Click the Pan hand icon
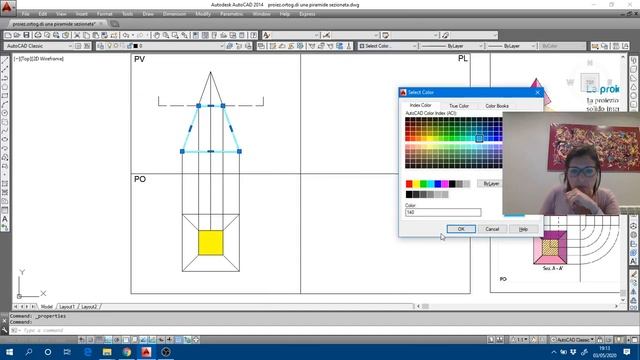 [157, 36]
